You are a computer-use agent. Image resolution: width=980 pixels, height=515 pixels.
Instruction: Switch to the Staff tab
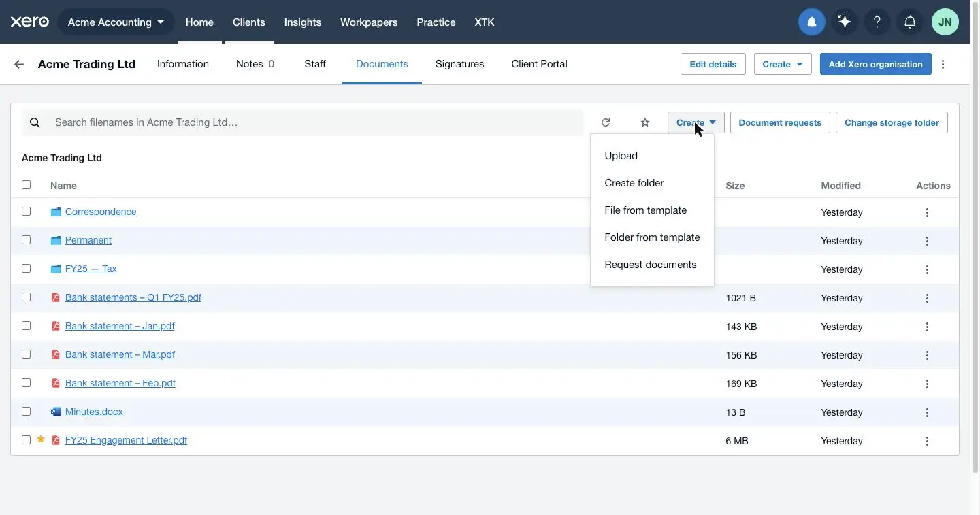click(315, 64)
